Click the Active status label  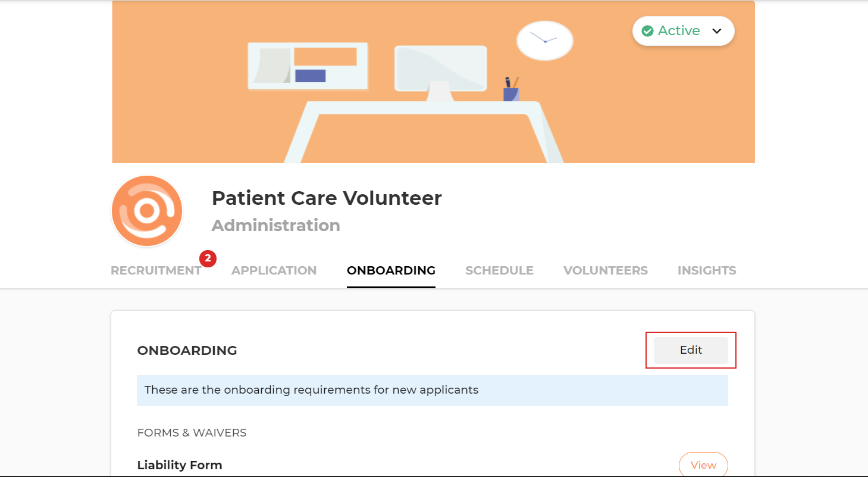(679, 31)
